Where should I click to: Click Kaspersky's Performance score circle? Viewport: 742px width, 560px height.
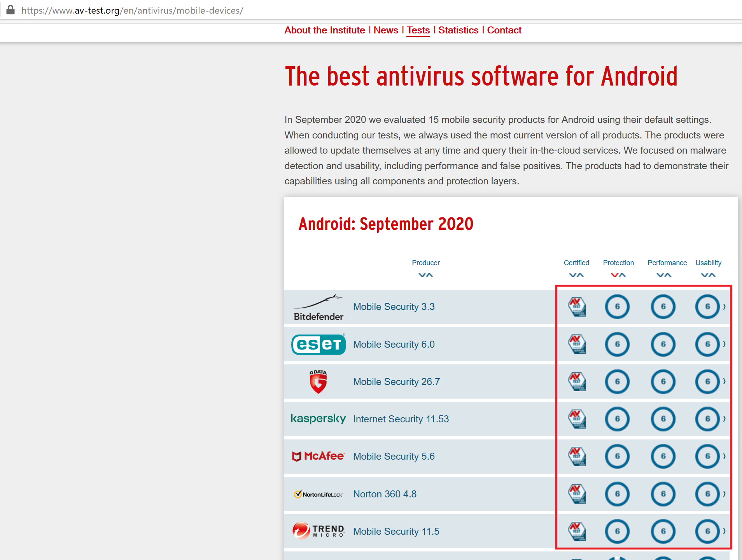point(663,419)
